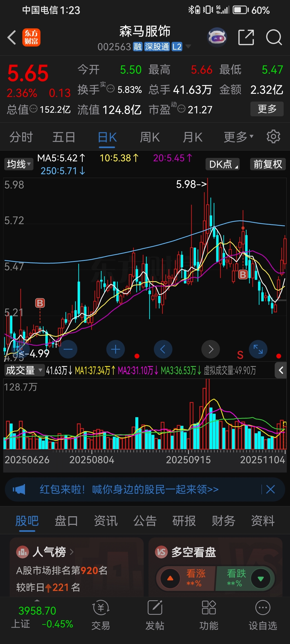Zoom in chart with plus button
Image resolution: width=290 pixels, height=644 pixels.
click(115, 349)
